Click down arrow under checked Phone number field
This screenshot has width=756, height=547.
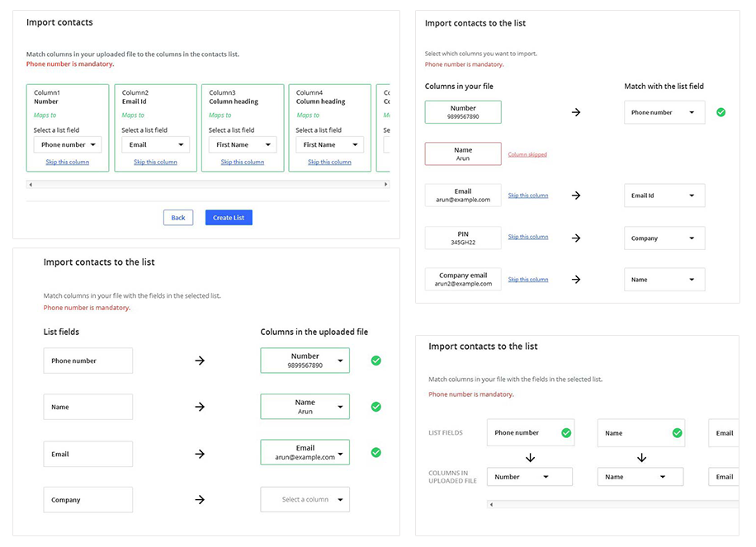pos(530,457)
